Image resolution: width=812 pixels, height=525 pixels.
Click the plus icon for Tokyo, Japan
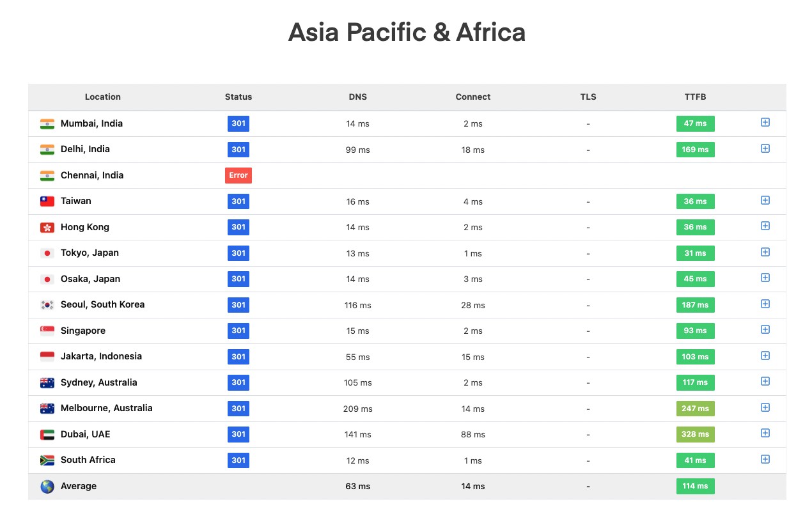(765, 252)
